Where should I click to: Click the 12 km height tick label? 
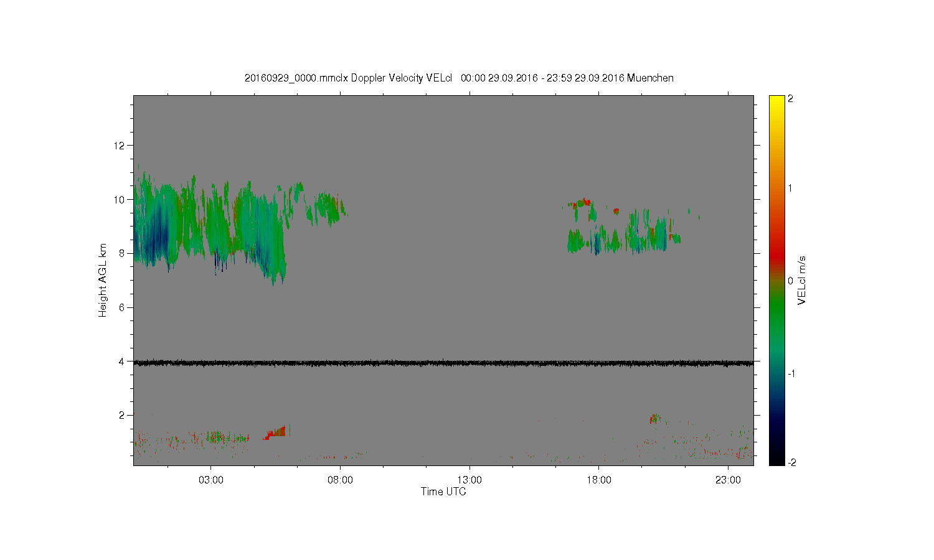pos(120,146)
